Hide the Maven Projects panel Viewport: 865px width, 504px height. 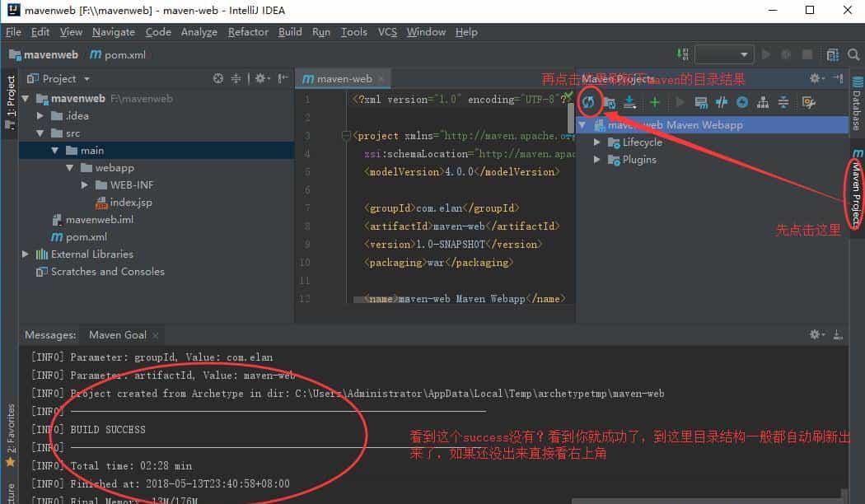tap(839, 78)
